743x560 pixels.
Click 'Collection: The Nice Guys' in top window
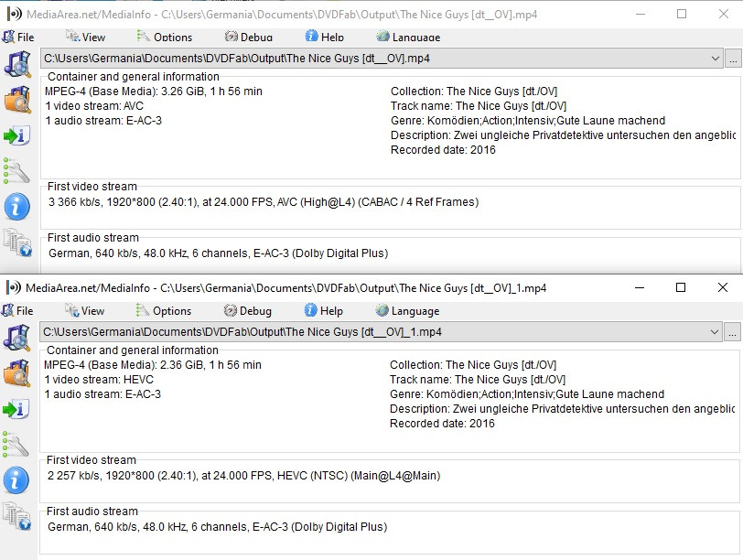(x=474, y=92)
